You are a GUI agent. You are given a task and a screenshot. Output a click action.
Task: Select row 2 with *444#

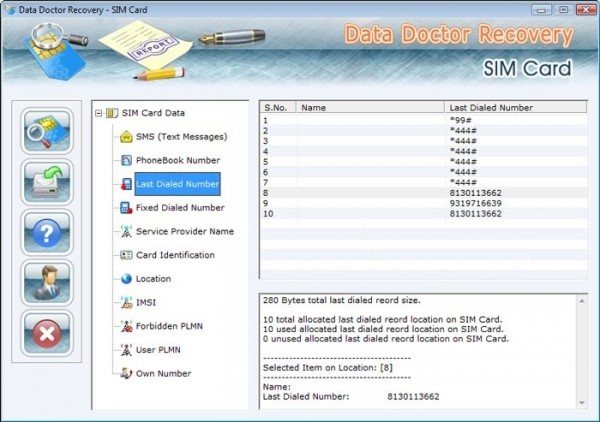coord(424,131)
